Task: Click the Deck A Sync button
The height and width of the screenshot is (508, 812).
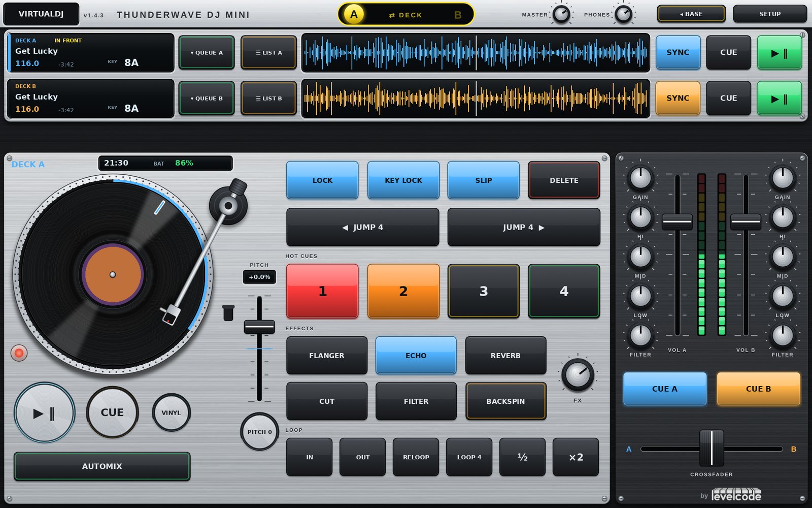Action: (x=678, y=52)
